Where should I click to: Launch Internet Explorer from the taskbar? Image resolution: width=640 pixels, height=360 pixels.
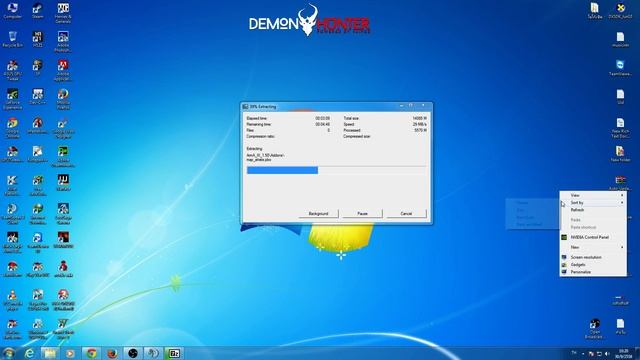[29, 353]
